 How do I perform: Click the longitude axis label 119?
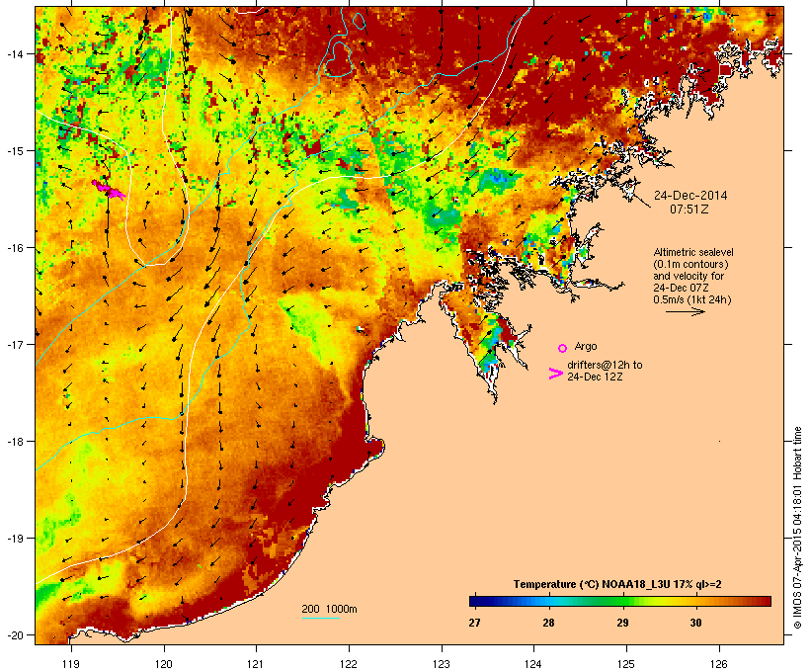pyautogui.click(x=71, y=664)
